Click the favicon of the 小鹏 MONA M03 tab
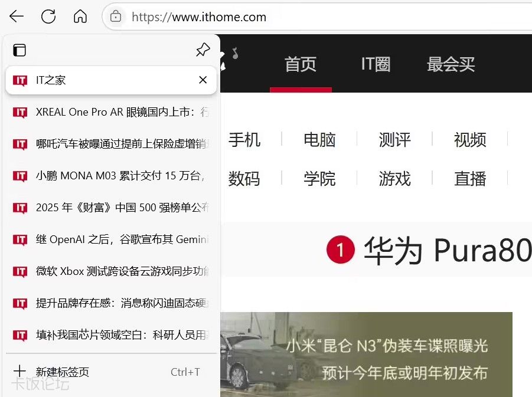The width and height of the screenshot is (532, 397). [x=20, y=176]
